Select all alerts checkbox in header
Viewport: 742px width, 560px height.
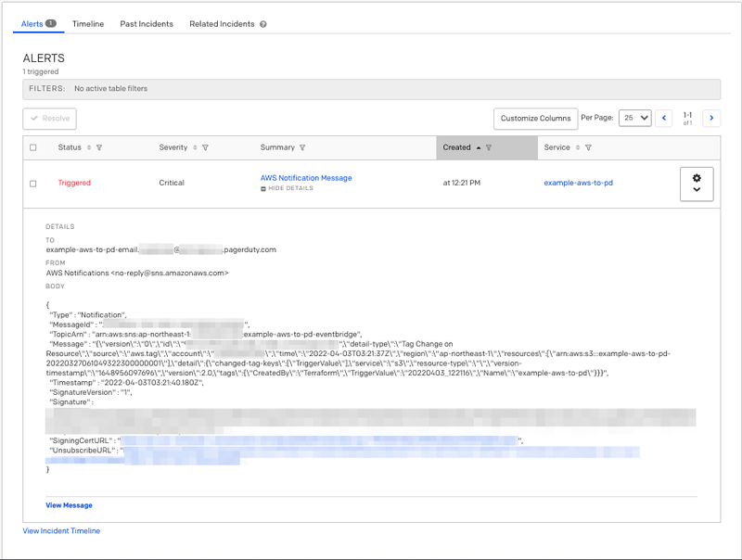33,147
